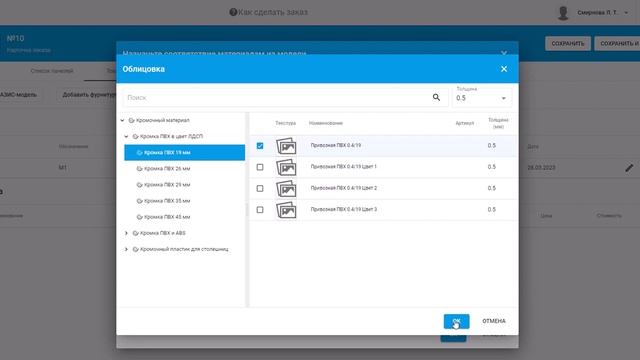Click the ОТМЕНА button
The image size is (640, 360).
coord(494,321)
